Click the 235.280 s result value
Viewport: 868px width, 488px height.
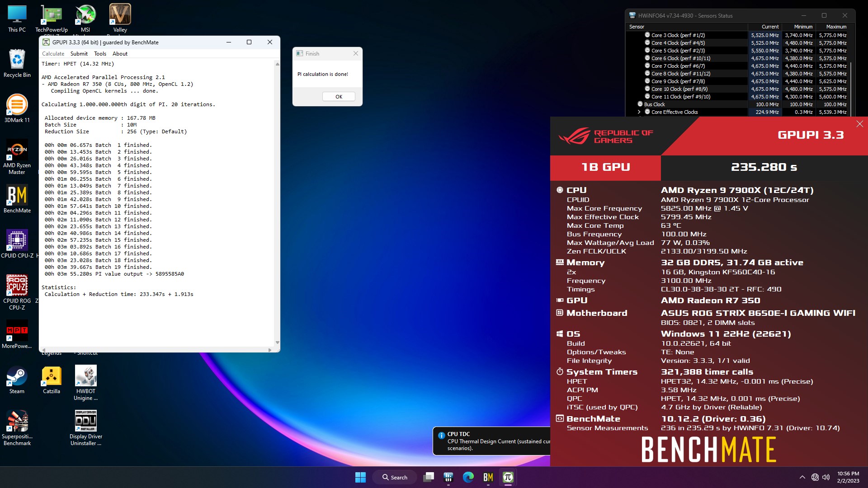764,167
